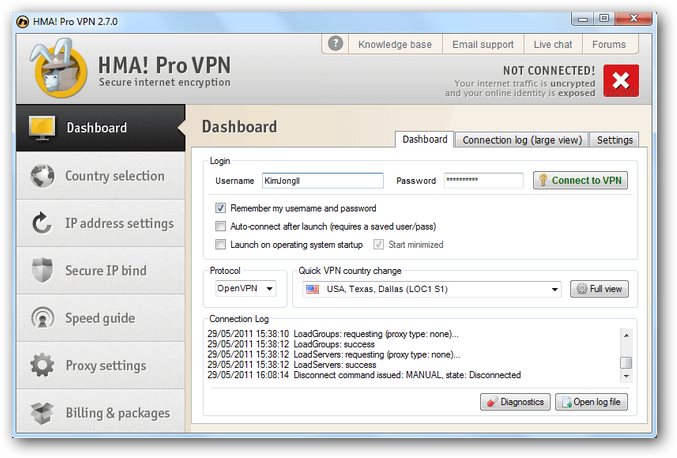Open Proxy settings section
The height and width of the screenshot is (458, 677).
point(101,366)
